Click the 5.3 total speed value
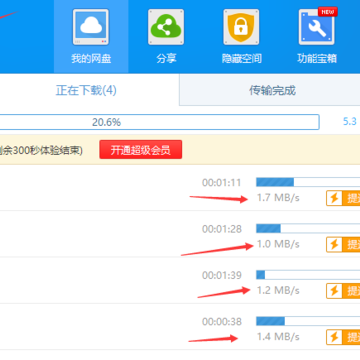The width and height of the screenshot is (360, 360). click(x=350, y=122)
